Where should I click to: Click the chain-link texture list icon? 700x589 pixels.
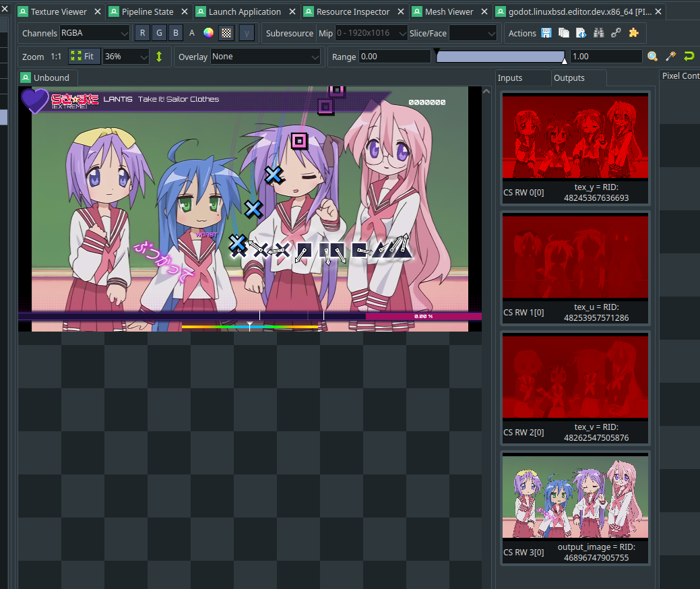[616, 32]
